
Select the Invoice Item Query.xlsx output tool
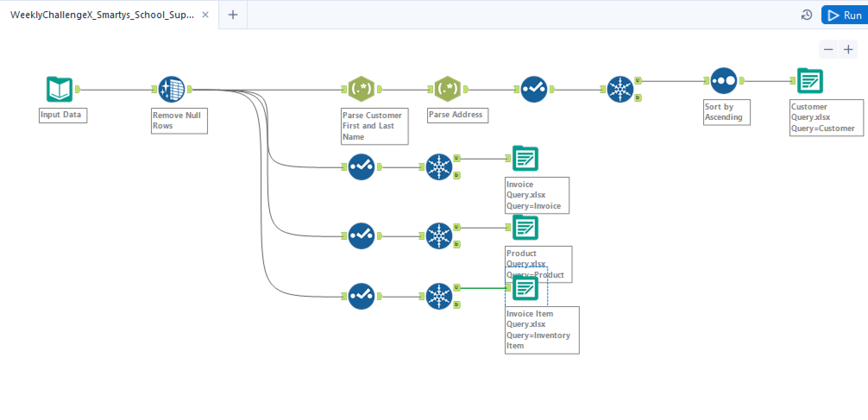pyautogui.click(x=525, y=288)
